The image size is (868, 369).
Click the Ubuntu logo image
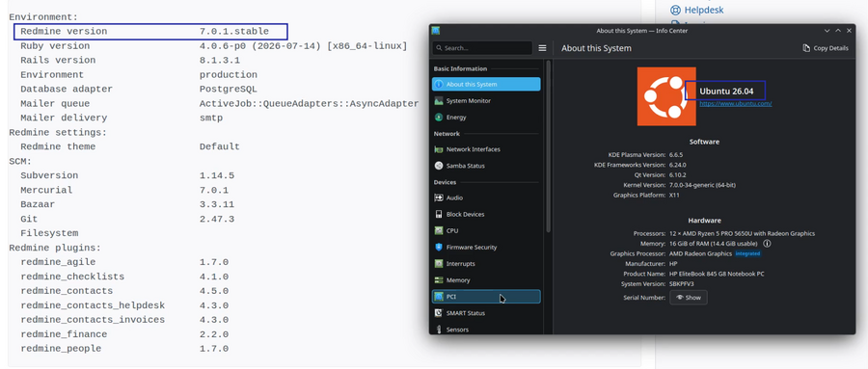click(x=666, y=96)
